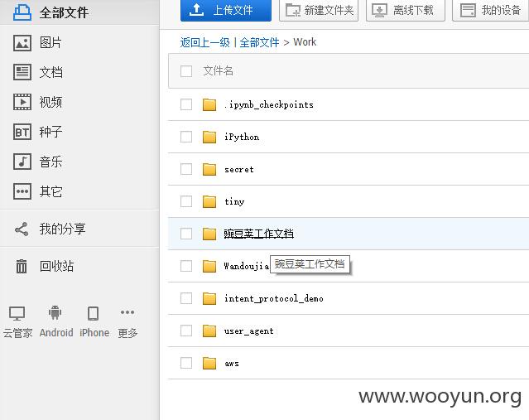Click the tiny folder icon
The height and width of the screenshot is (420, 529).
point(209,201)
